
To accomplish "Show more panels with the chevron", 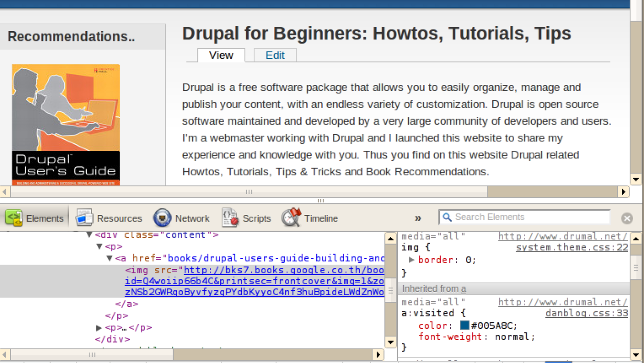I will tap(418, 218).
